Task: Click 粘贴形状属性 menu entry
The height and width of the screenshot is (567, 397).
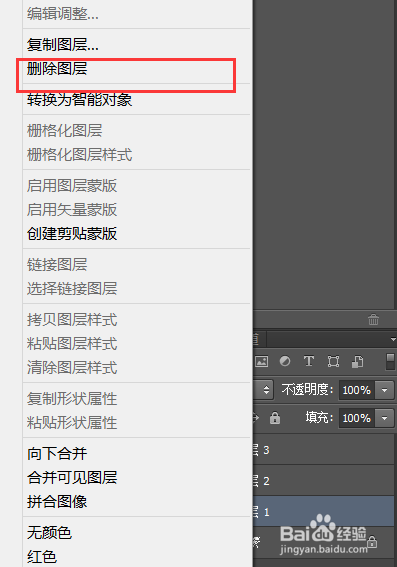Action: pos(72,422)
